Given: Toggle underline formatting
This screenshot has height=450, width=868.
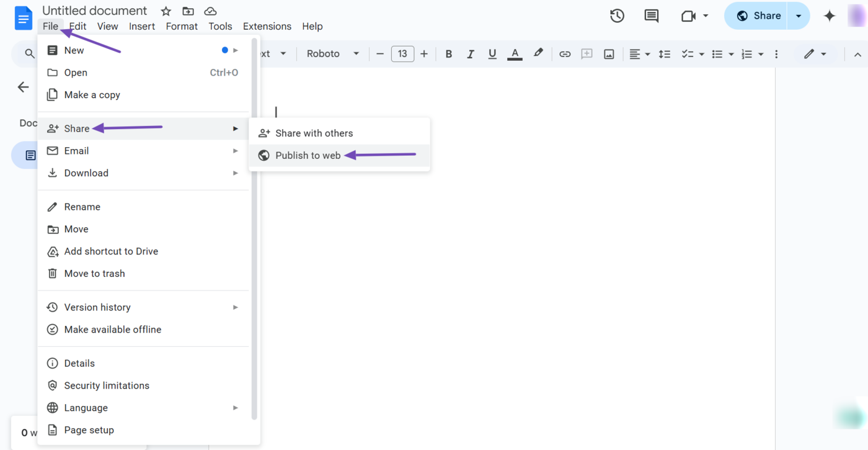Looking at the screenshot, I should (x=492, y=54).
